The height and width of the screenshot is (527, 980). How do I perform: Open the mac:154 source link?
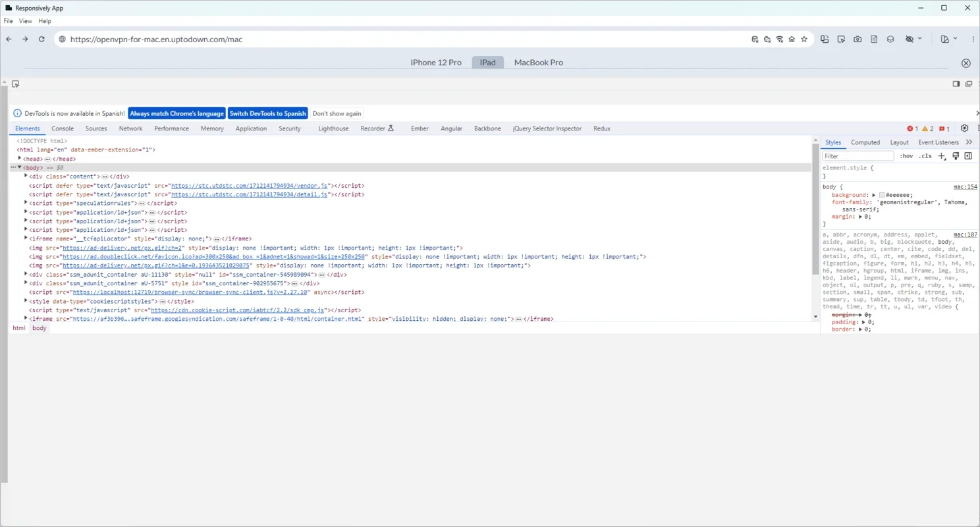(966, 187)
